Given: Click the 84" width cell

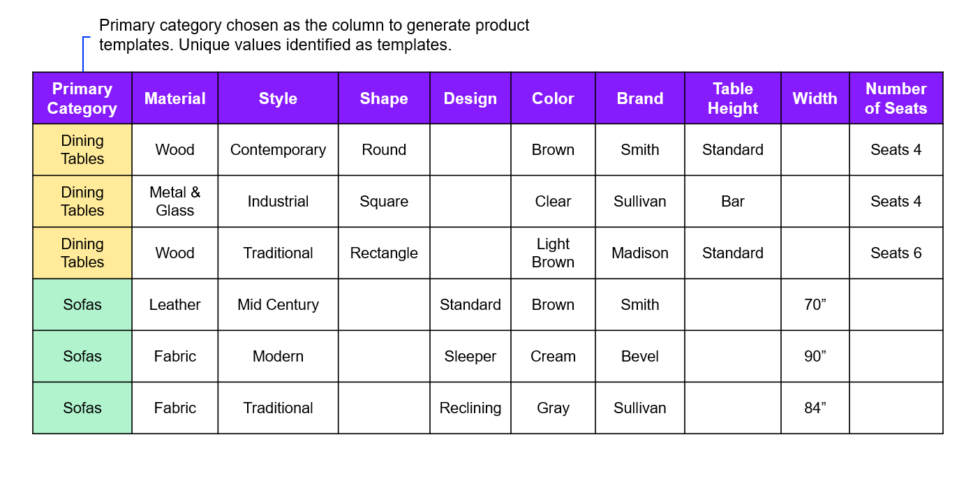Looking at the screenshot, I should pos(815,408).
